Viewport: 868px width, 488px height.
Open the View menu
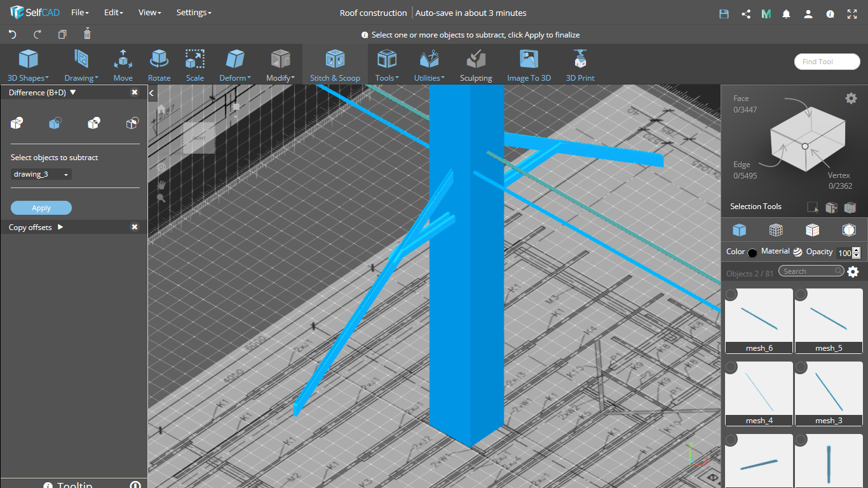[149, 13]
